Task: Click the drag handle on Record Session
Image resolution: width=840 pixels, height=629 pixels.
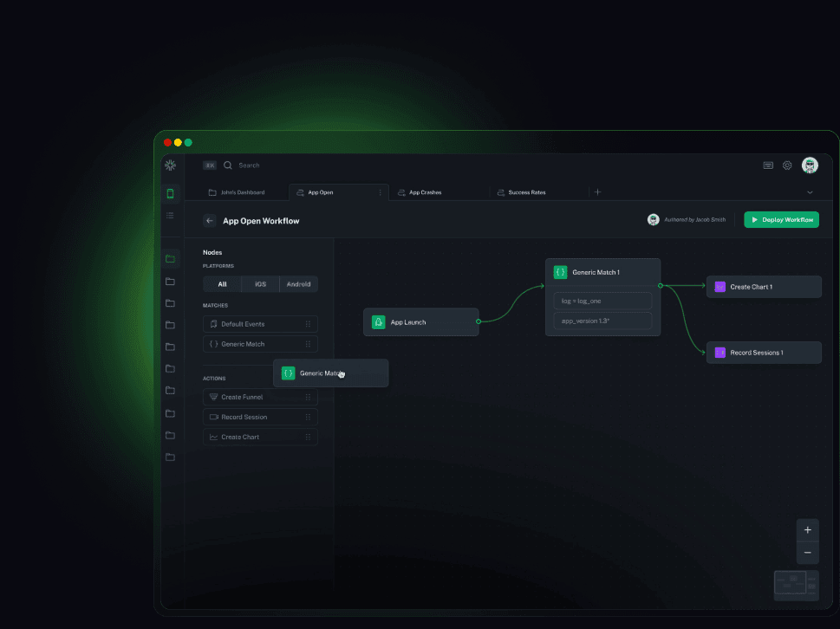Action: click(x=308, y=417)
